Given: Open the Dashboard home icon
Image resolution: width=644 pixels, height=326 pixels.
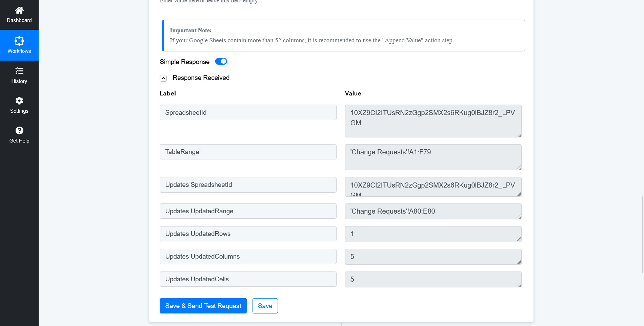Looking at the screenshot, I should pos(19,10).
